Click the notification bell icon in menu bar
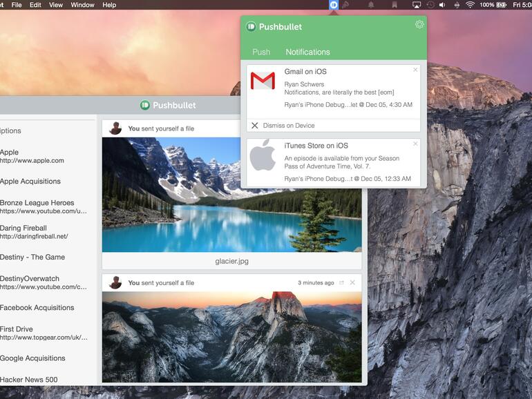 pos(371,5)
